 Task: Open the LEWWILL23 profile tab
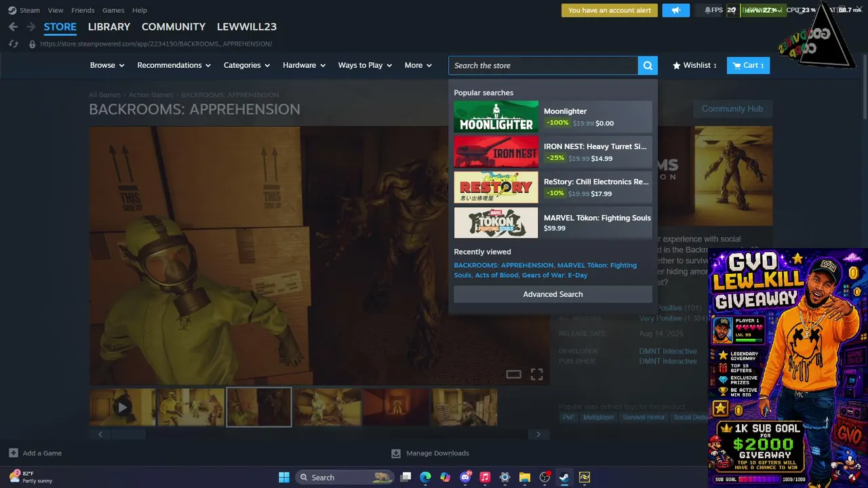click(247, 26)
